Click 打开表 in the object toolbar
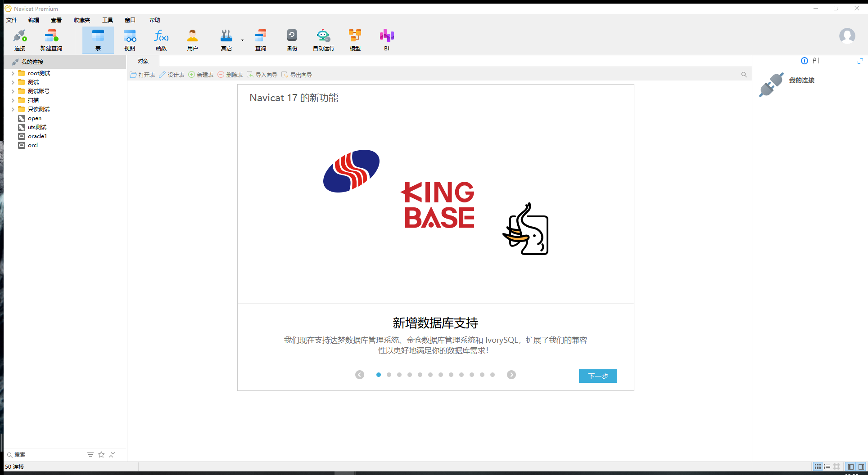The image size is (868, 475). pos(142,75)
